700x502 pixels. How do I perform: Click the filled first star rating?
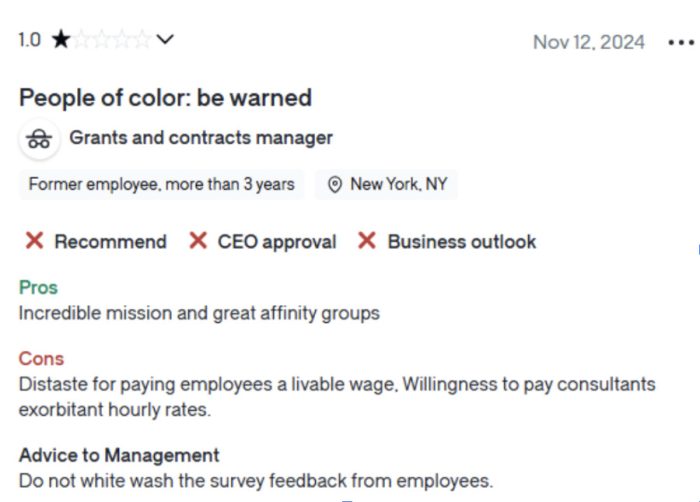(x=61, y=39)
